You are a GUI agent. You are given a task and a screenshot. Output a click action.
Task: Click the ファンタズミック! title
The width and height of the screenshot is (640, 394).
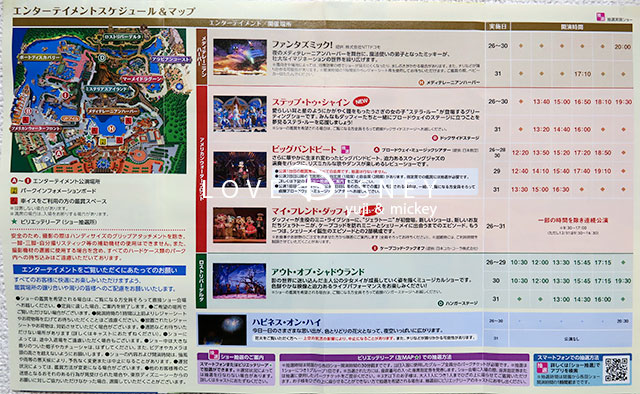pyautogui.click(x=302, y=45)
